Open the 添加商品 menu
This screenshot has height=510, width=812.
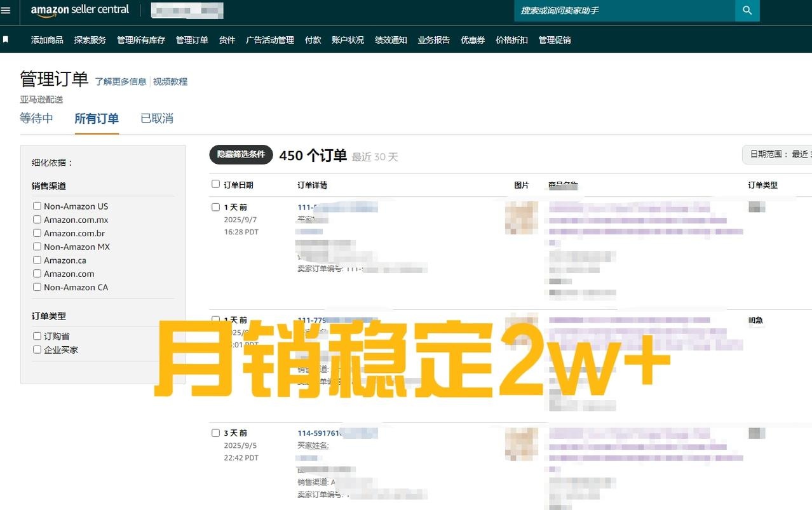point(47,40)
